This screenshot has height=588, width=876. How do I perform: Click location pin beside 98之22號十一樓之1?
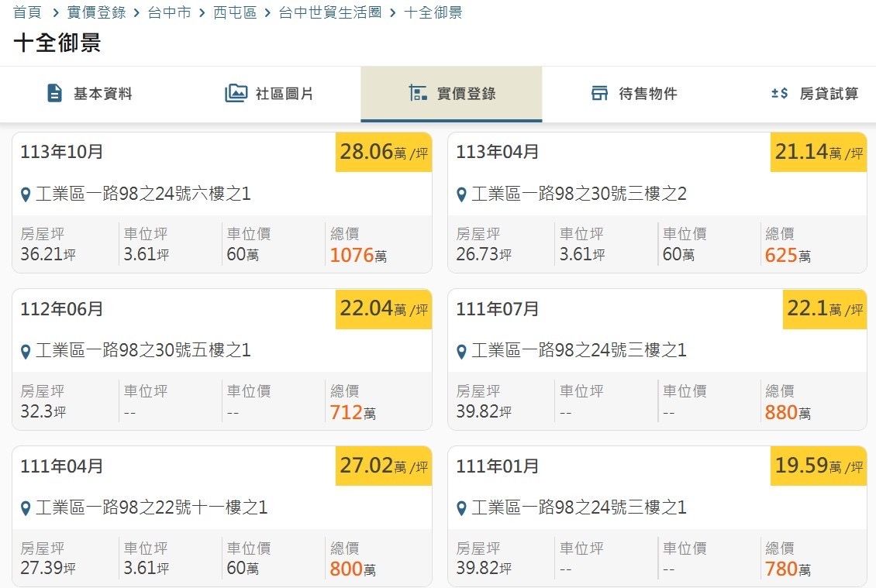(26, 508)
